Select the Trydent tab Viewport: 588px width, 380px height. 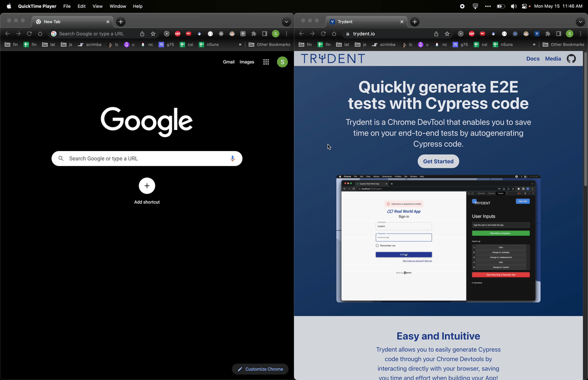(366, 22)
